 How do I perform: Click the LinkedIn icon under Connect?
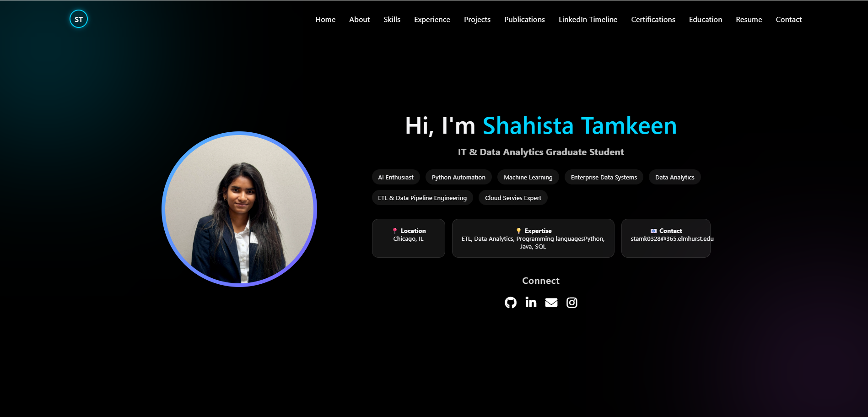pyautogui.click(x=531, y=302)
